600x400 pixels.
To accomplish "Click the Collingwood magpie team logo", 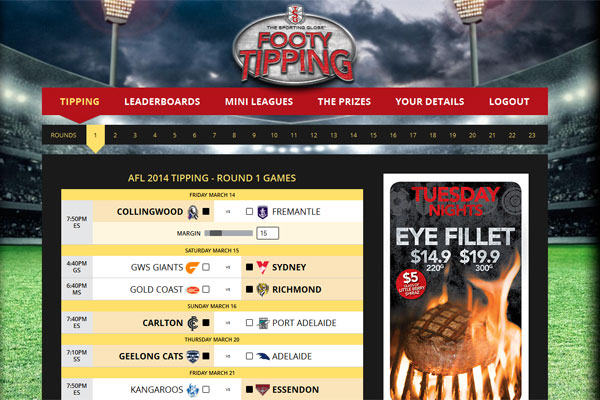I will [193, 212].
